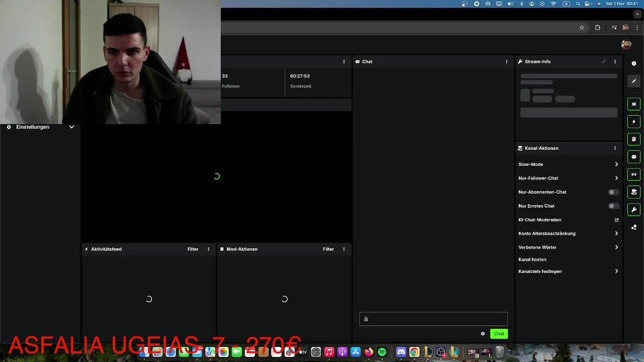Edit Stream-Info with pencil icon in header
Viewport: 644px width, 362px height.
click(x=604, y=61)
